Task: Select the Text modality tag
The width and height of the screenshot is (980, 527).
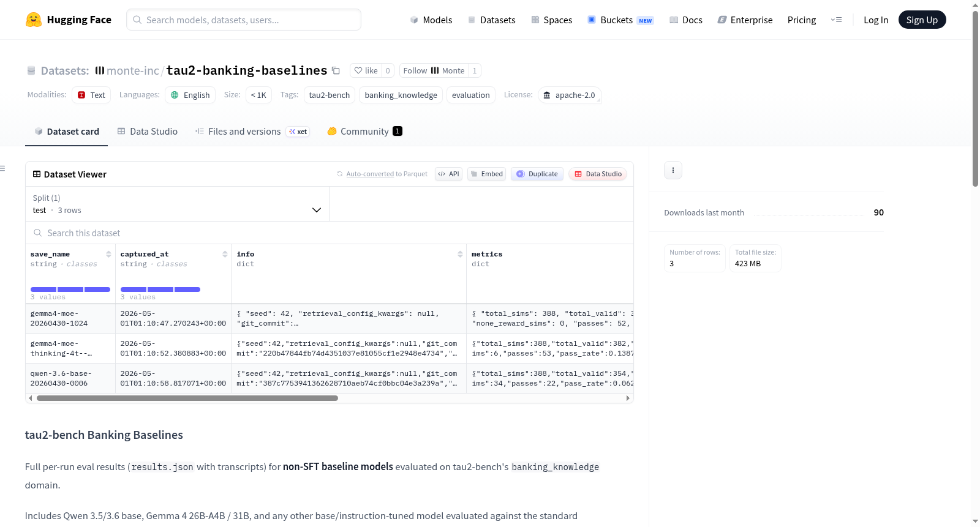Action: tap(91, 95)
